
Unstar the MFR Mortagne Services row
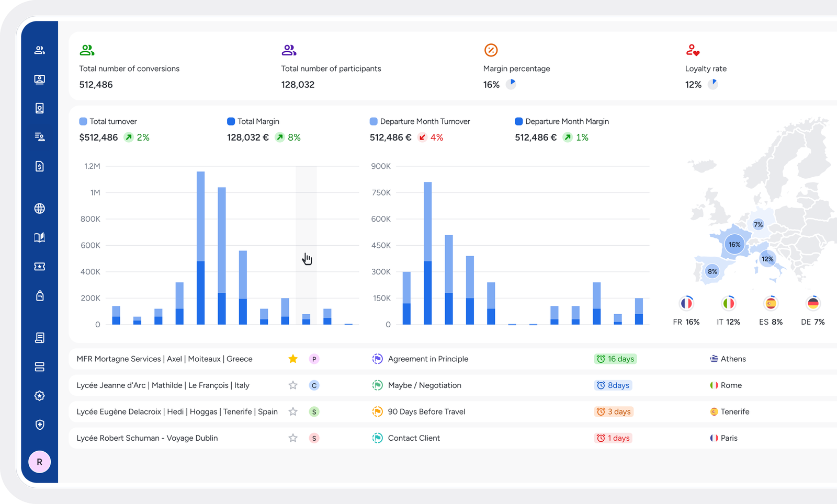293,359
